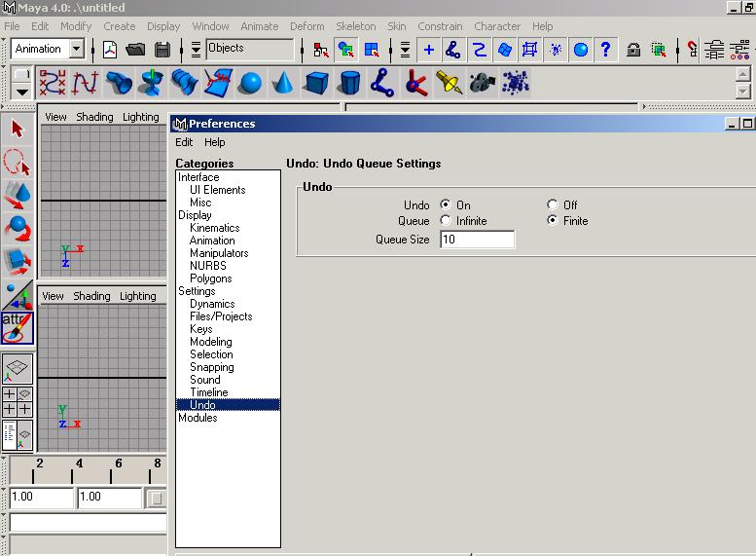This screenshot has height=556, width=756.
Task: Click the lock selection icon
Action: [633, 50]
